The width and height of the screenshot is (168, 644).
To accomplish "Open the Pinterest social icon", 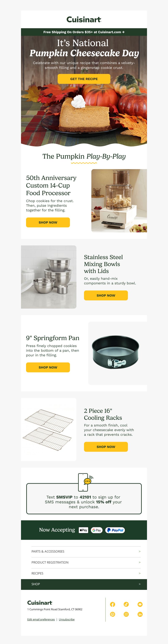I will coord(113,614).
